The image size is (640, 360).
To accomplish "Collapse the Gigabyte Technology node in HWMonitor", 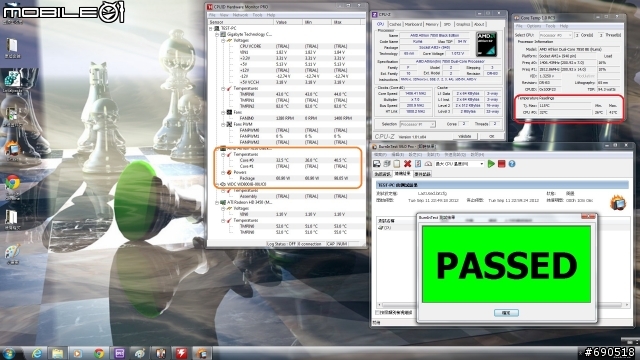I will coord(217,34).
